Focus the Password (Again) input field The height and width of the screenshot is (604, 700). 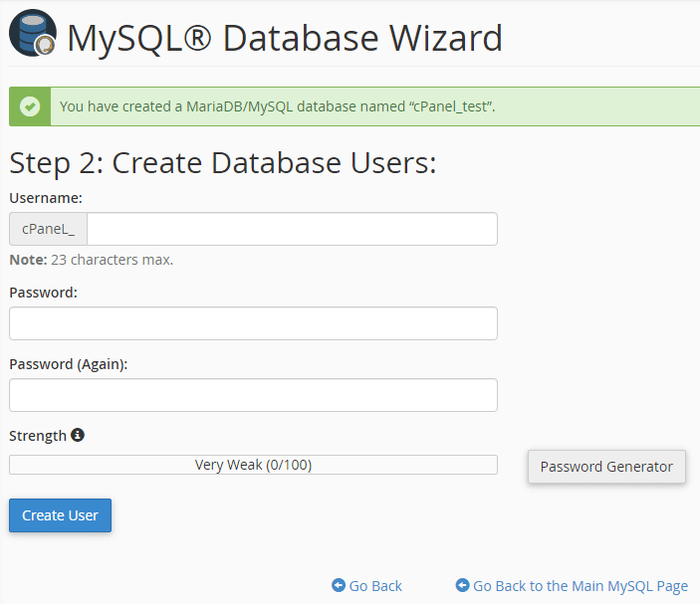coord(253,395)
